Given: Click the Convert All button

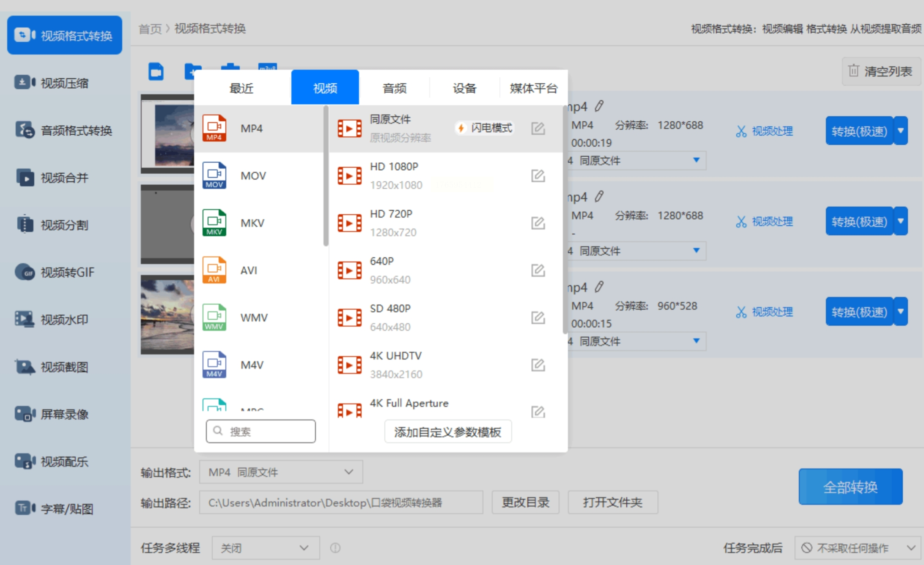Looking at the screenshot, I should coord(850,487).
